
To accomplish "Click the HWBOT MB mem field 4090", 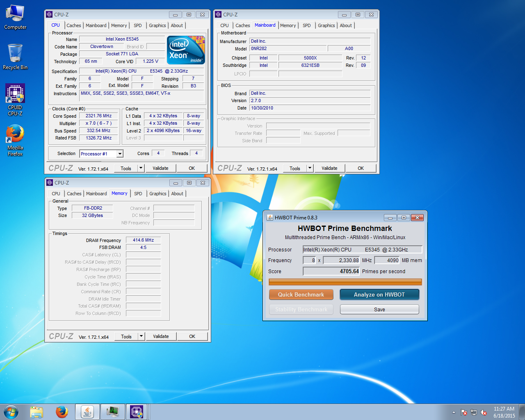I will tap(387, 260).
